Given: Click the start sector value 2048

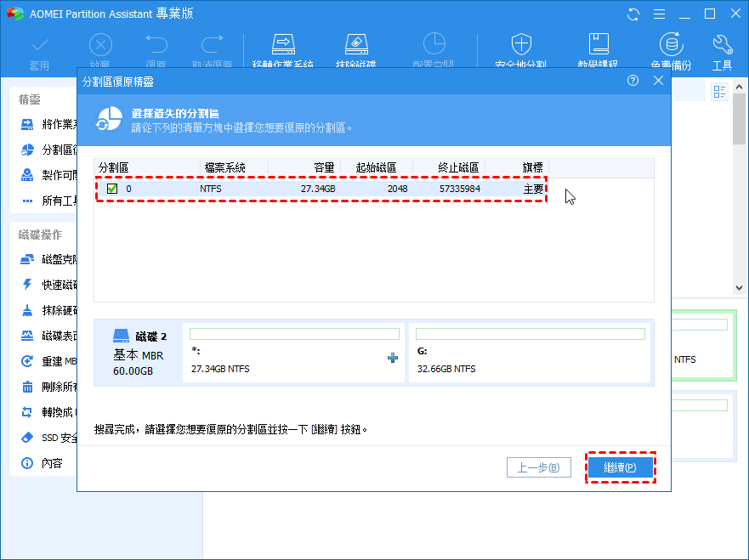Looking at the screenshot, I should (397, 189).
